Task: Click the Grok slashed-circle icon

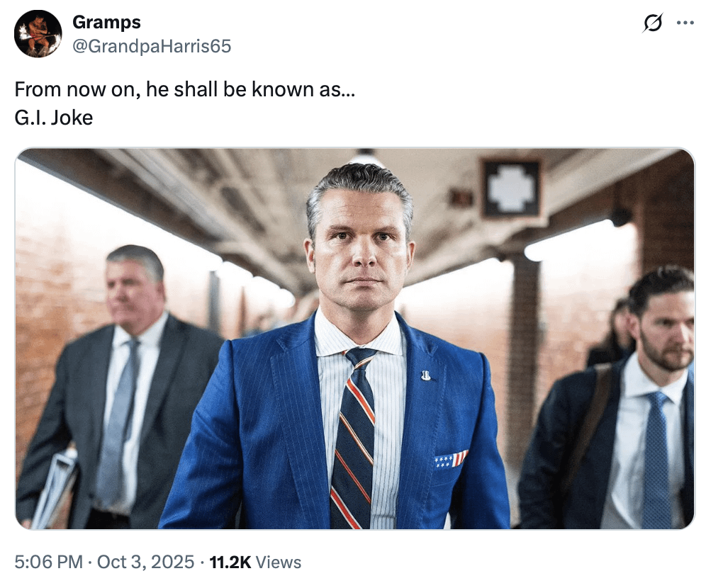Action: pyautogui.click(x=652, y=23)
